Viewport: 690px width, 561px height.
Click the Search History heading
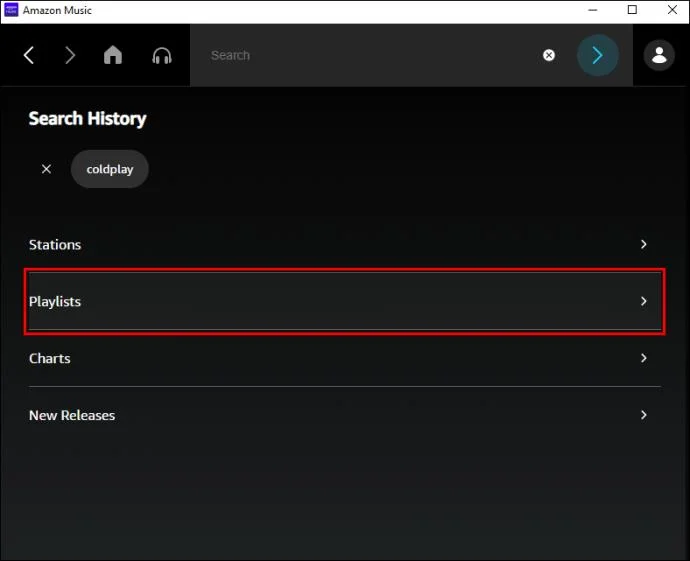(x=88, y=119)
